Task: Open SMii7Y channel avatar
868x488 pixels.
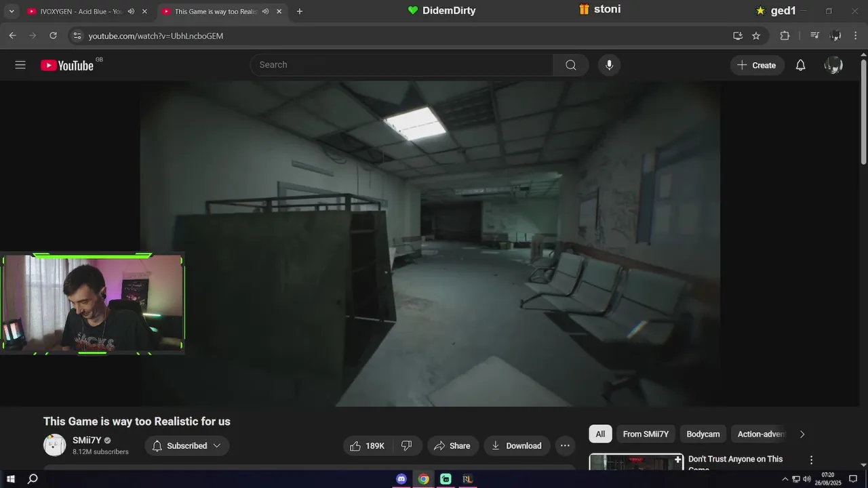Action: point(55,445)
